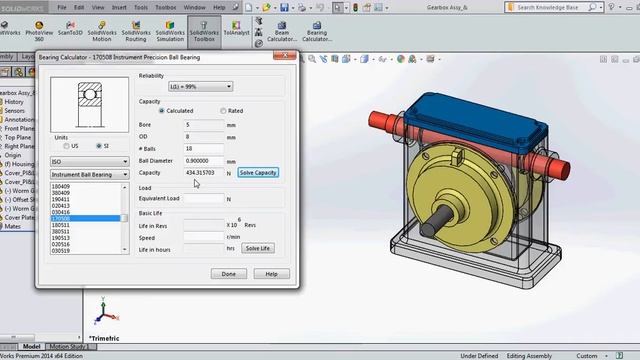
Task: Open the View Settings monitor icon
Action: click(x=430, y=59)
